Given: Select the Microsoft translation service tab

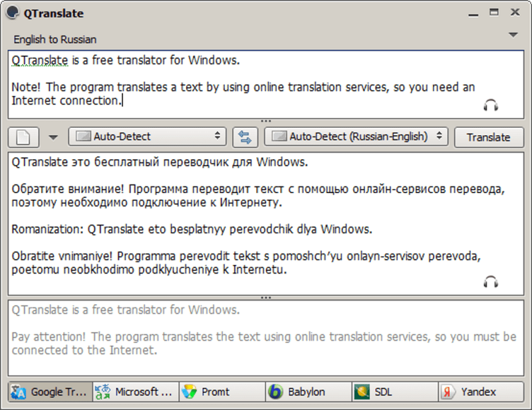Looking at the screenshot, I should (x=136, y=391).
